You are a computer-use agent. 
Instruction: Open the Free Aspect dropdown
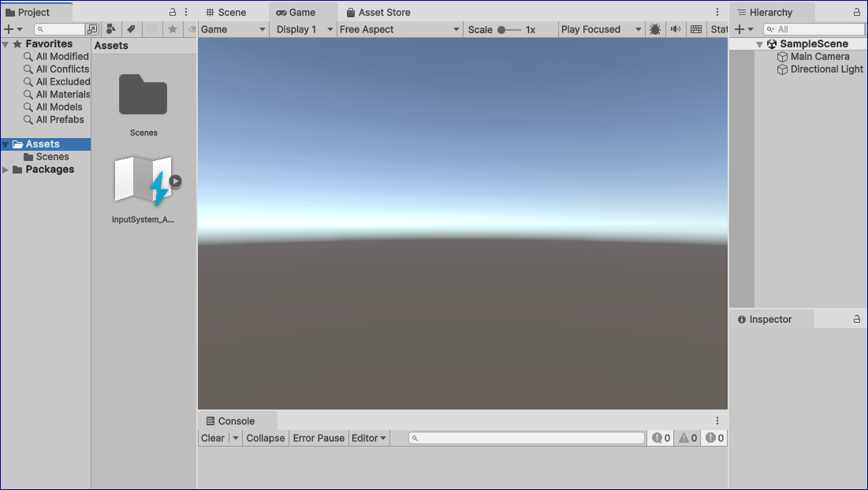[x=400, y=29]
